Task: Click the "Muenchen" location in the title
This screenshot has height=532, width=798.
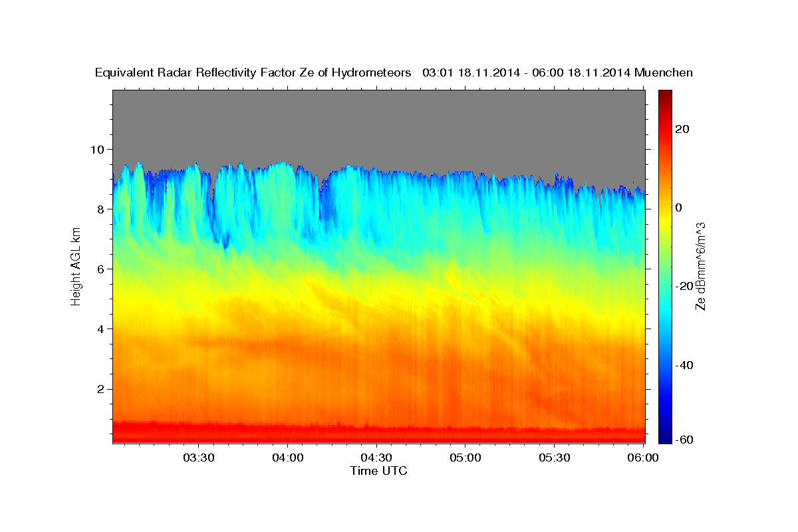Action: pyautogui.click(x=664, y=72)
